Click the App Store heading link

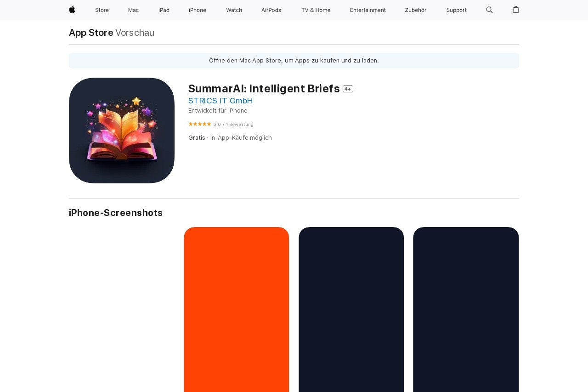tap(91, 33)
